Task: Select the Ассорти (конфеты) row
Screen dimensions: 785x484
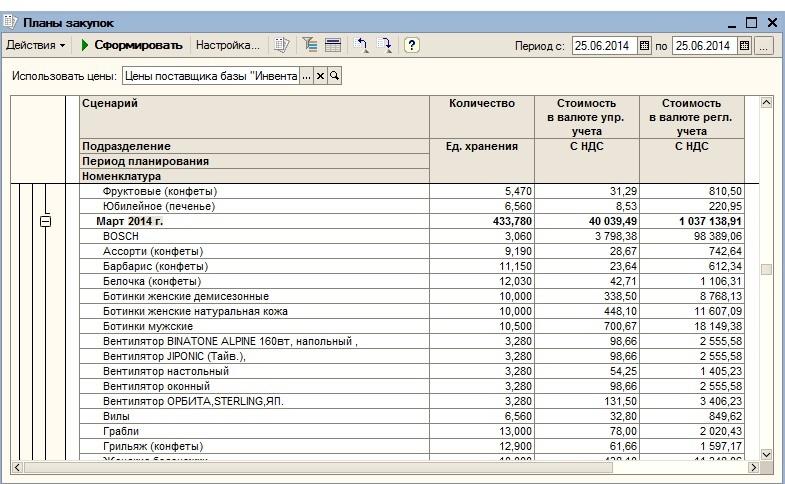Action: coord(411,251)
